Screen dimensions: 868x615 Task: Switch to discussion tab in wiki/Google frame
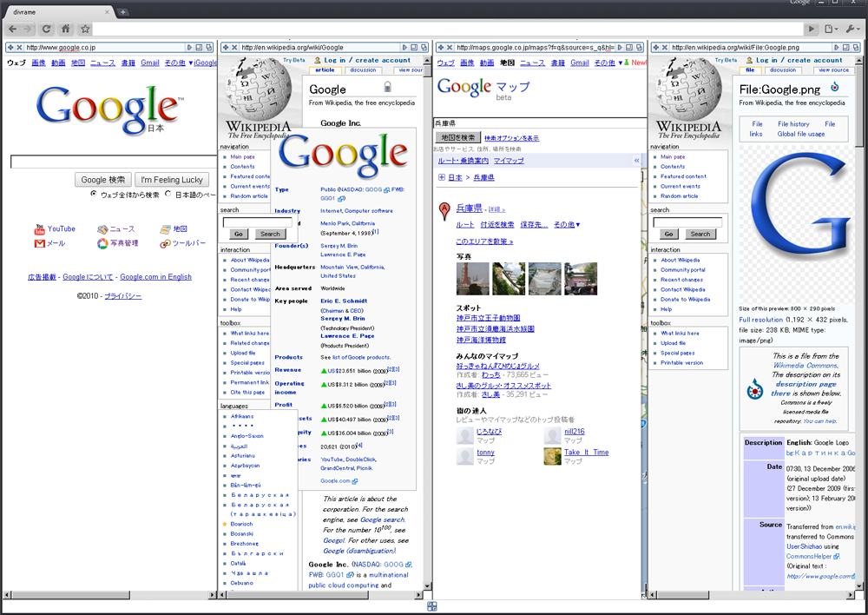pos(363,70)
